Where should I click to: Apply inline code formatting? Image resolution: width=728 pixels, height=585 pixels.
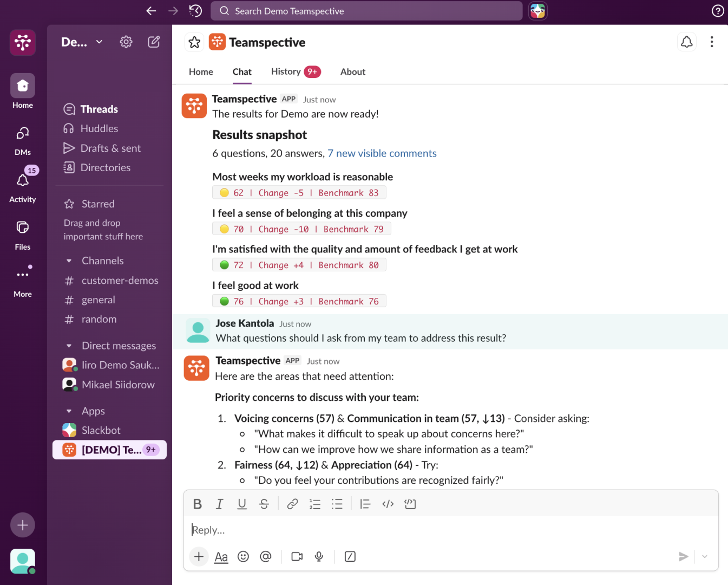coord(388,504)
